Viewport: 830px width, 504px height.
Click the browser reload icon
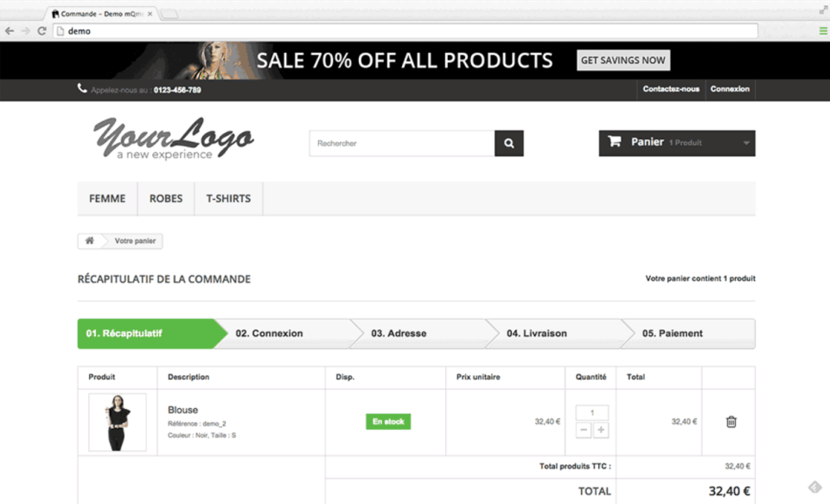pos(41,31)
